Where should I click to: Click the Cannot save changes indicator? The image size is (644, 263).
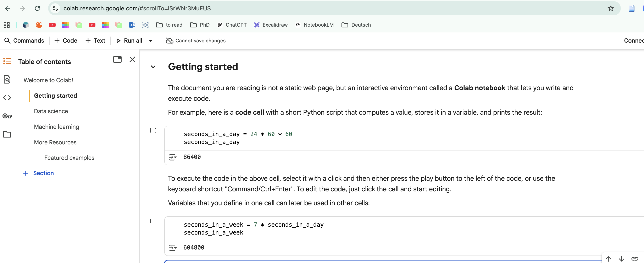pyautogui.click(x=195, y=41)
